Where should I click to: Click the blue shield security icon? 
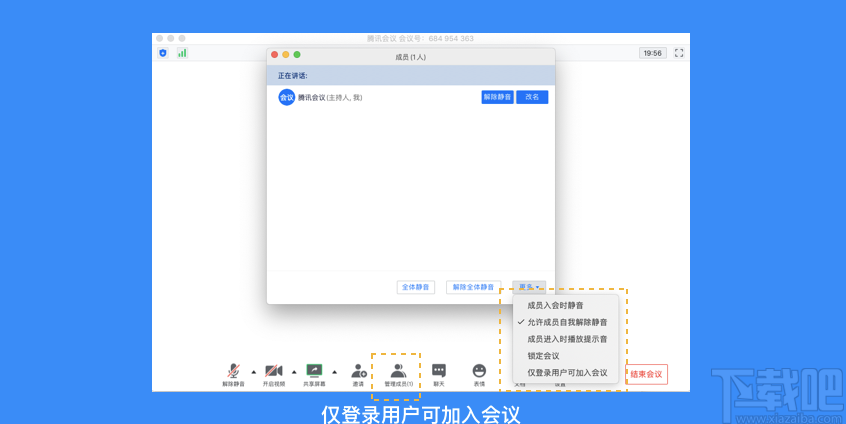163,53
